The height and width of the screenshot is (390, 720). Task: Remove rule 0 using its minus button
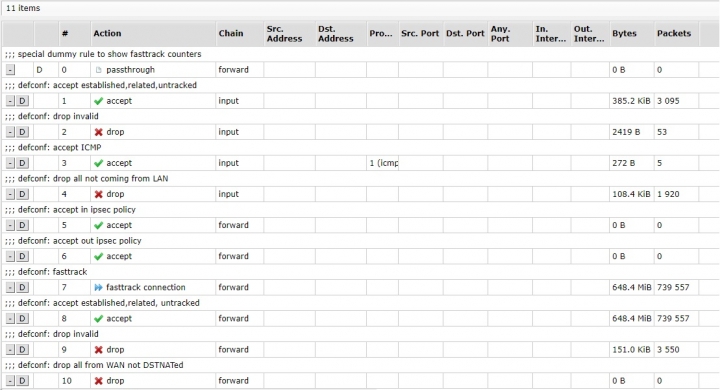10,70
